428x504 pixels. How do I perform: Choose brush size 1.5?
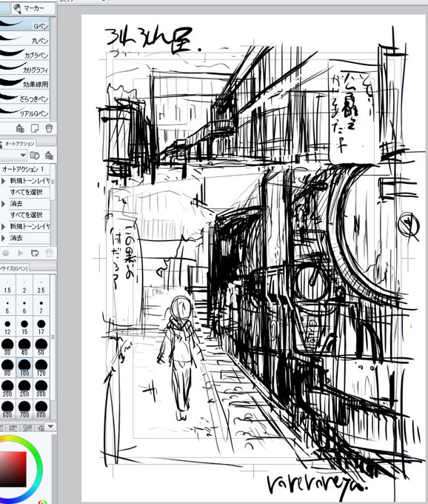(7, 285)
